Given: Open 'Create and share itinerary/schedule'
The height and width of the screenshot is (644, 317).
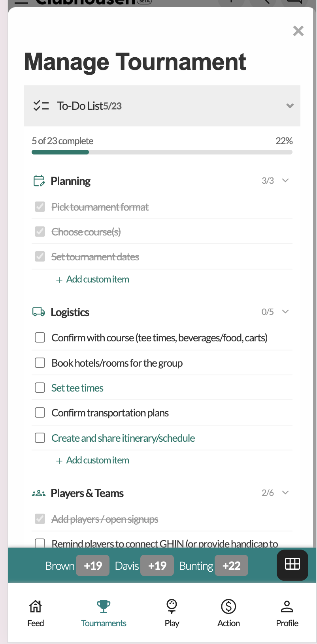Looking at the screenshot, I should [123, 438].
